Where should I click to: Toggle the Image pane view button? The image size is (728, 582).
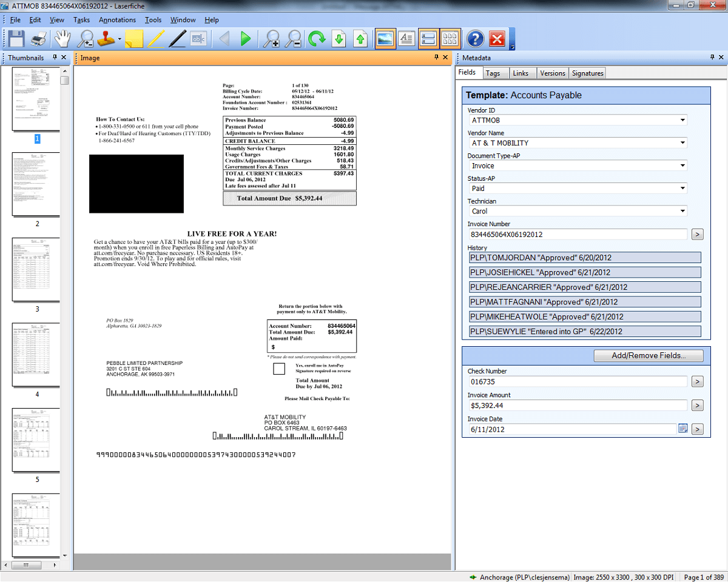tap(385, 38)
